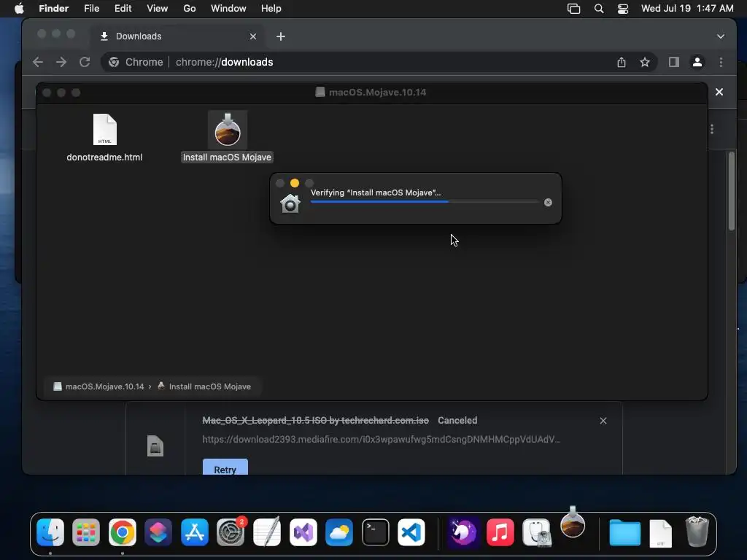Reload the Chrome downloads page
The image size is (747, 560).
85,62
